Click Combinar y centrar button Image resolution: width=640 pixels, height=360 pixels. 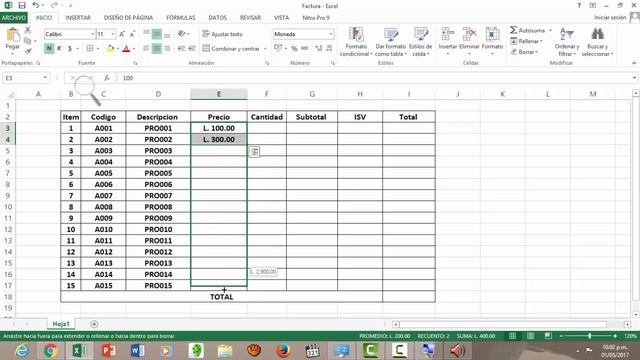pos(231,49)
